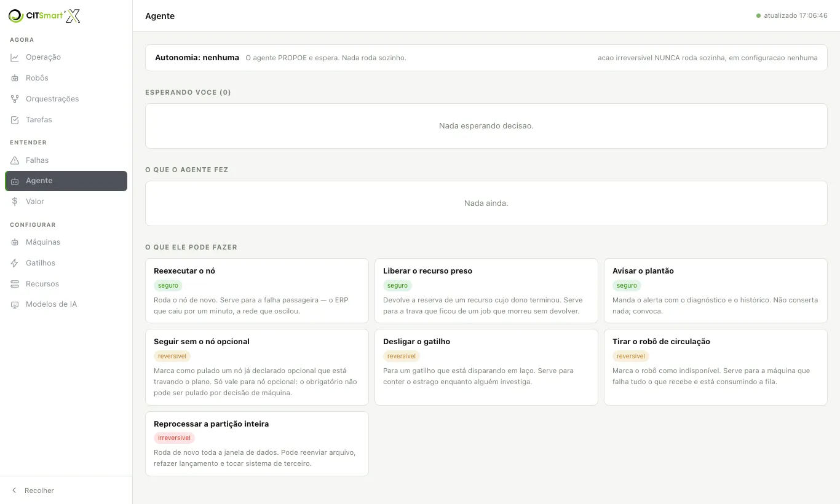Image resolution: width=840 pixels, height=504 pixels.
Task: Click reversivel badge under Desligar o gatilho
Action: pos(402,356)
